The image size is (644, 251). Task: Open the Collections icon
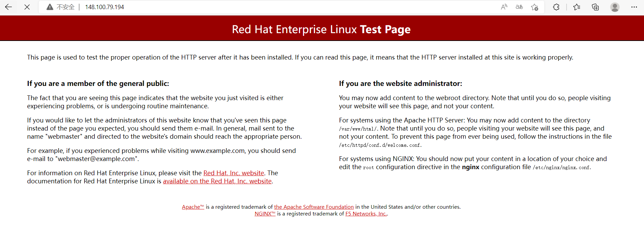[595, 7]
